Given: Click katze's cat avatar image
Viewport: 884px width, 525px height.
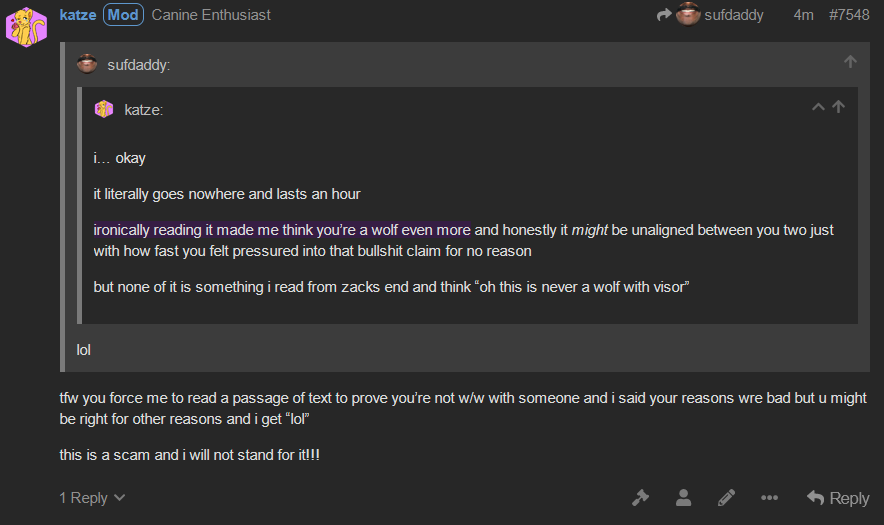Looking at the screenshot, I should tap(26, 27).
